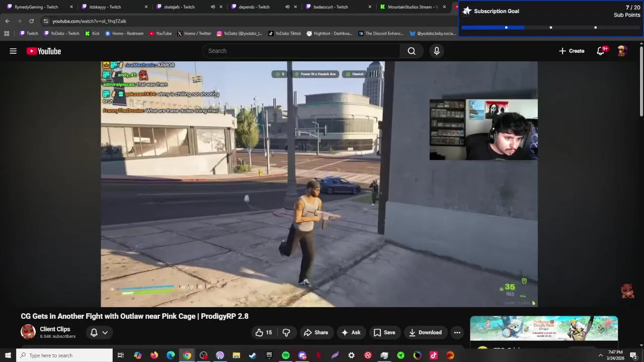This screenshot has height=362, width=644.
Task: Click the Chrome taskbar icon
Action: pyautogui.click(x=187, y=355)
